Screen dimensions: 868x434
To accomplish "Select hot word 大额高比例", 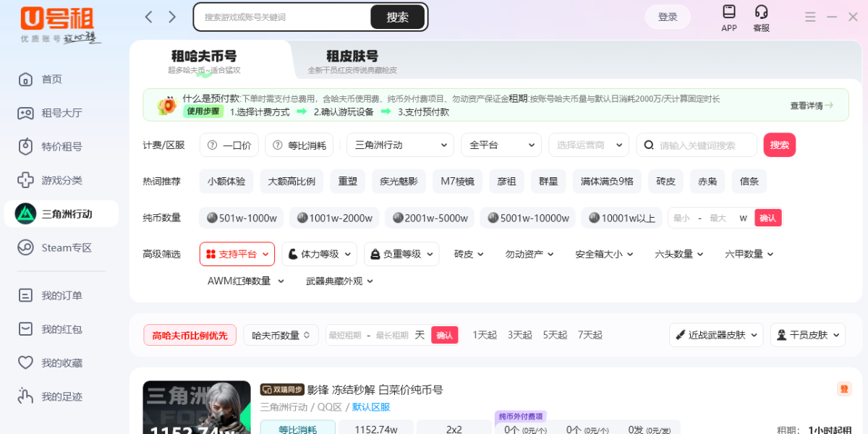I will [x=292, y=182].
